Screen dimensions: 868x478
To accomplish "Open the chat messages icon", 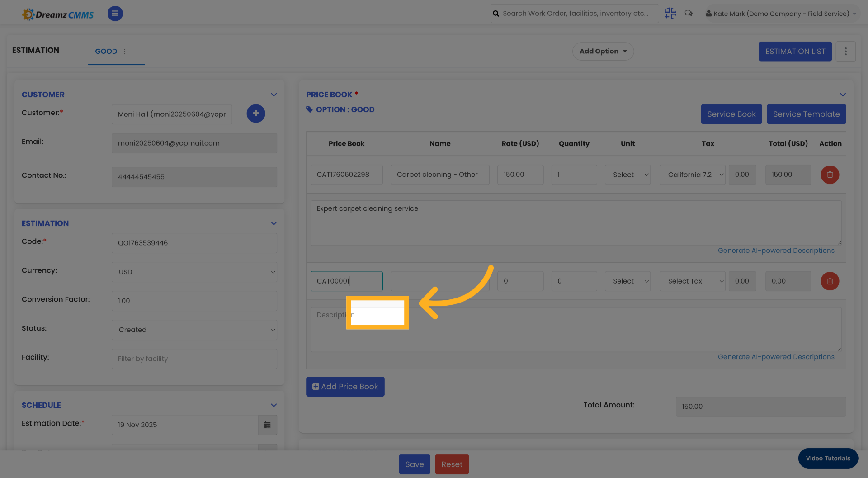I will tap(689, 14).
